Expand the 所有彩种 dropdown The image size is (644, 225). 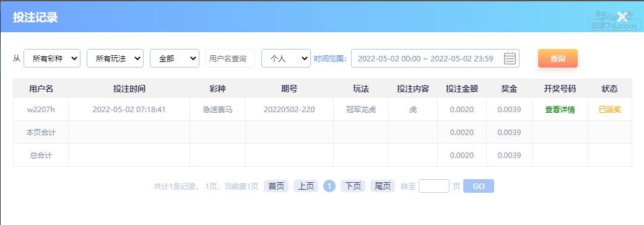coord(52,58)
